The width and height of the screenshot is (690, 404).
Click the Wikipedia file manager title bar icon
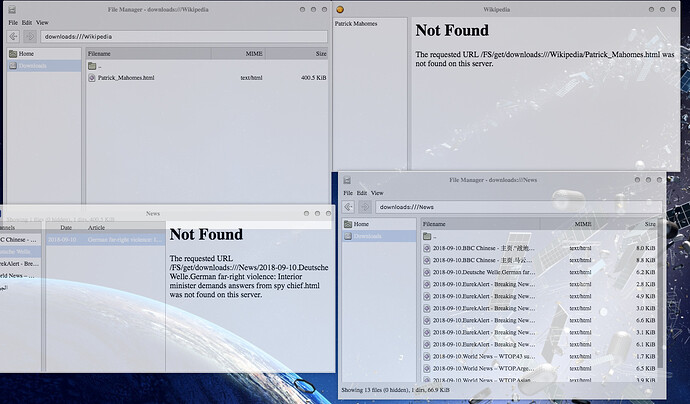pyautogui.click(x=12, y=9)
